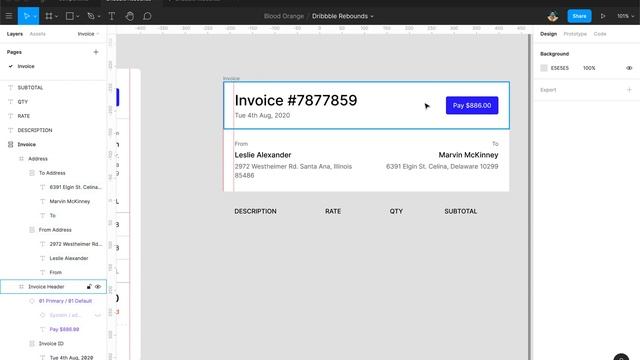Select the Comment tool

pyautogui.click(x=147, y=16)
